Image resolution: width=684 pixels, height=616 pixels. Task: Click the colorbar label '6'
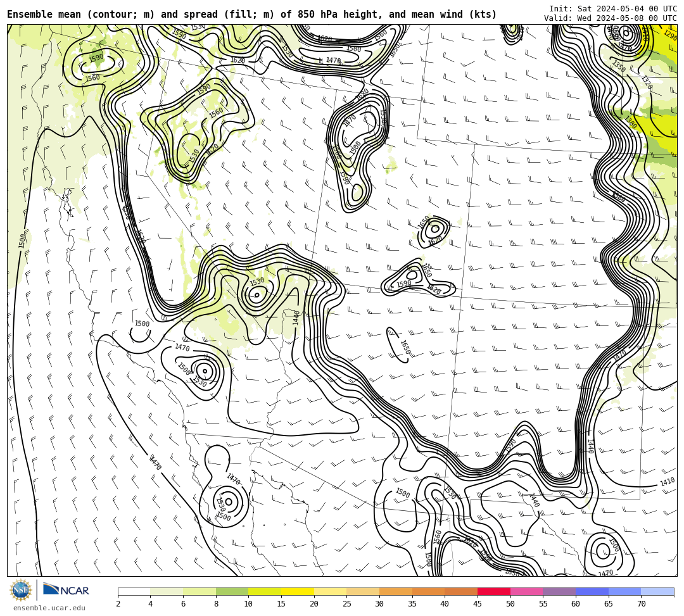(x=183, y=604)
